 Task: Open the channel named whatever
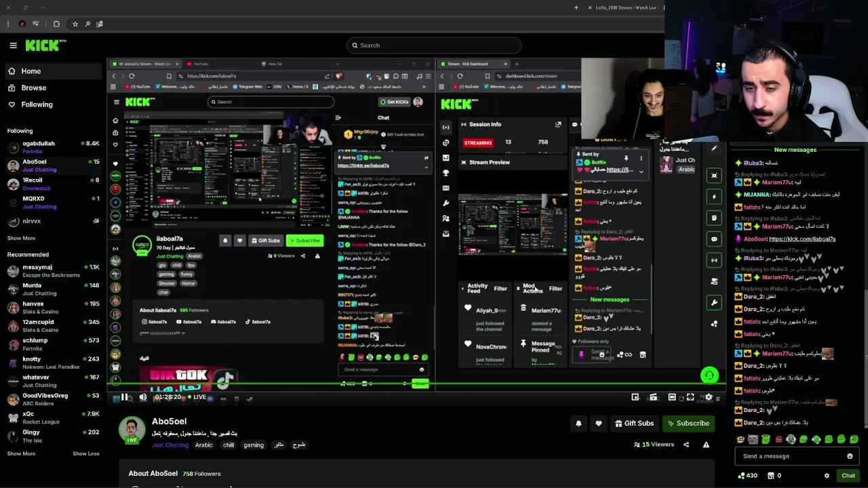53,381
